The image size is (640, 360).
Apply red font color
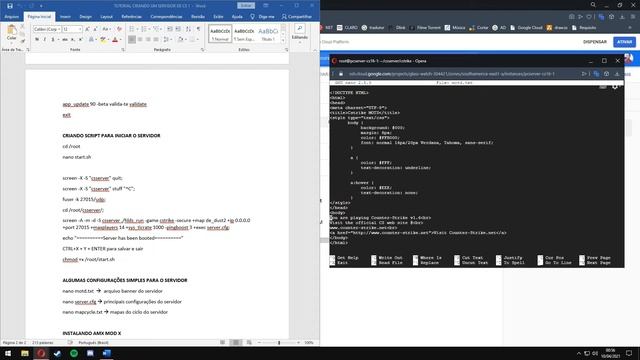(x=115, y=40)
